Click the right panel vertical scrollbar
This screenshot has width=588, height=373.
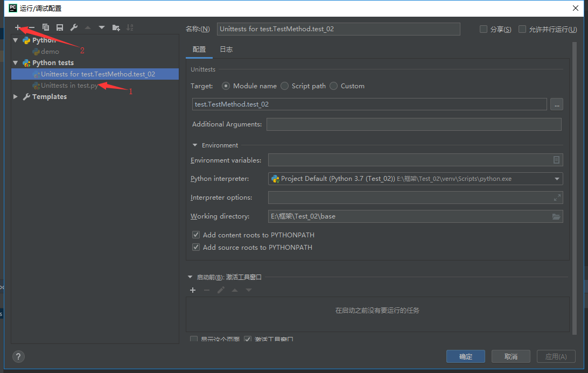[575, 187]
